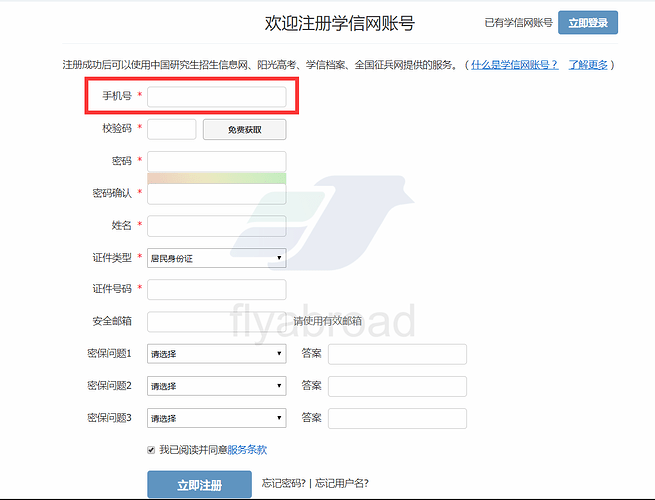Toggle the 我已阅读并同意 agreement checkbox
Viewport: 655px width, 500px height.
pyautogui.click(x=151, y=450)
